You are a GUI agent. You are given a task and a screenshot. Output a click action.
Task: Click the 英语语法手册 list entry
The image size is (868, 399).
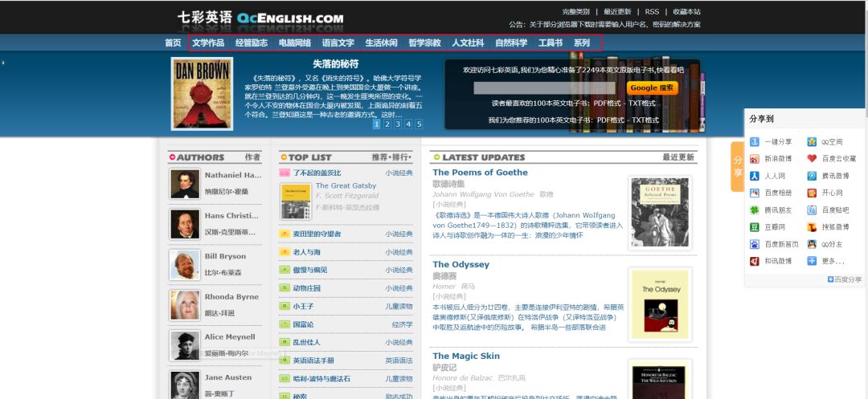pos(313,360)
